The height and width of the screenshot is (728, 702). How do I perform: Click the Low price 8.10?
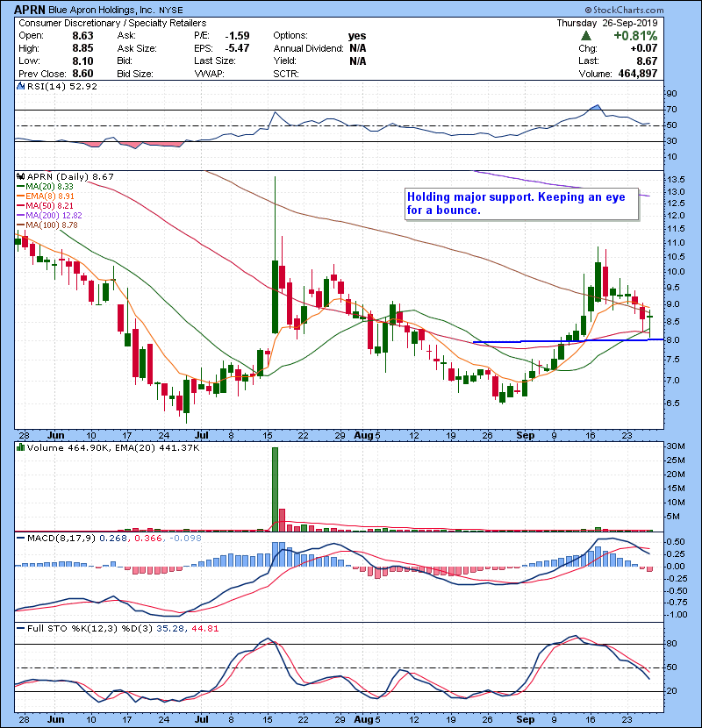[x=82, y=61]
